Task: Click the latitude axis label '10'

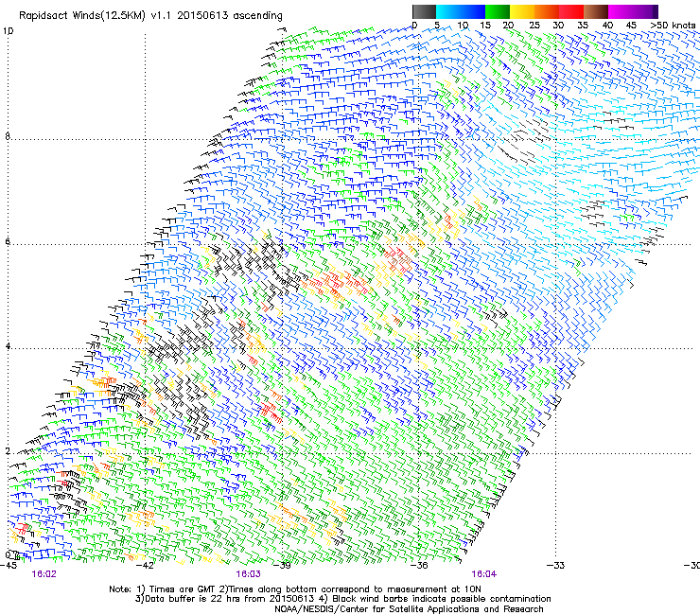Action: click(x=8, y=31)
